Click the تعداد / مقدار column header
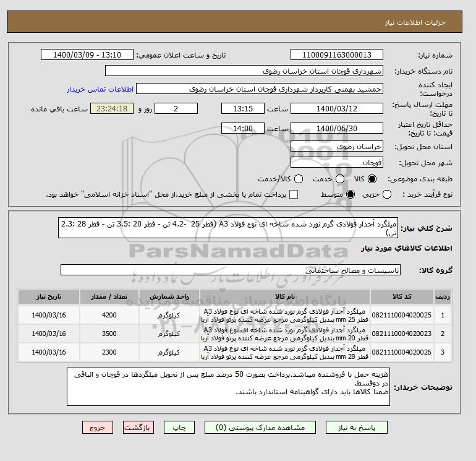The width and height of the screenshot is (476, 461). point(109,296)
